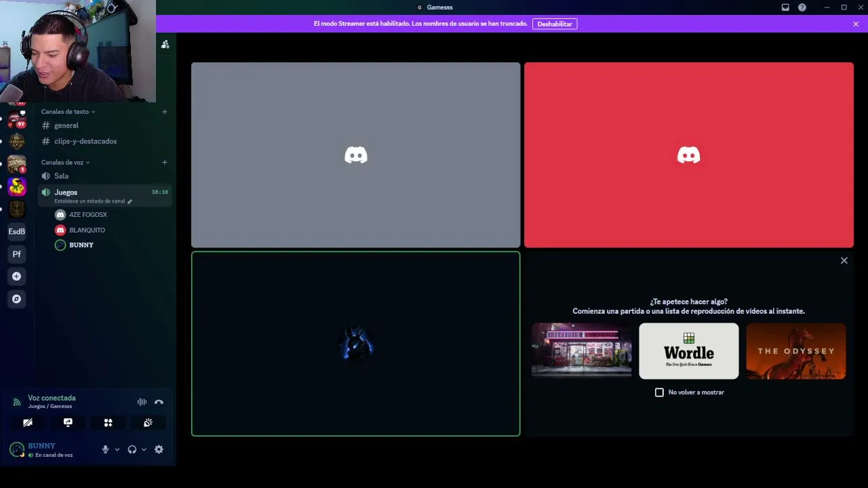
Task: Open noise suppression waveform icon
Action: [142, 402]
